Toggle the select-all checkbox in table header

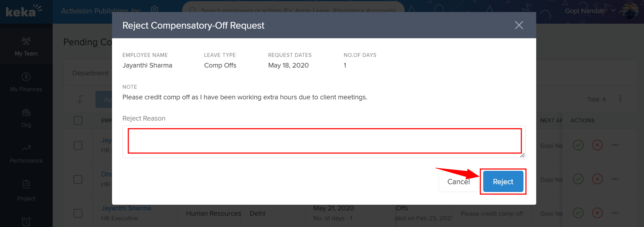pos(78,121)
